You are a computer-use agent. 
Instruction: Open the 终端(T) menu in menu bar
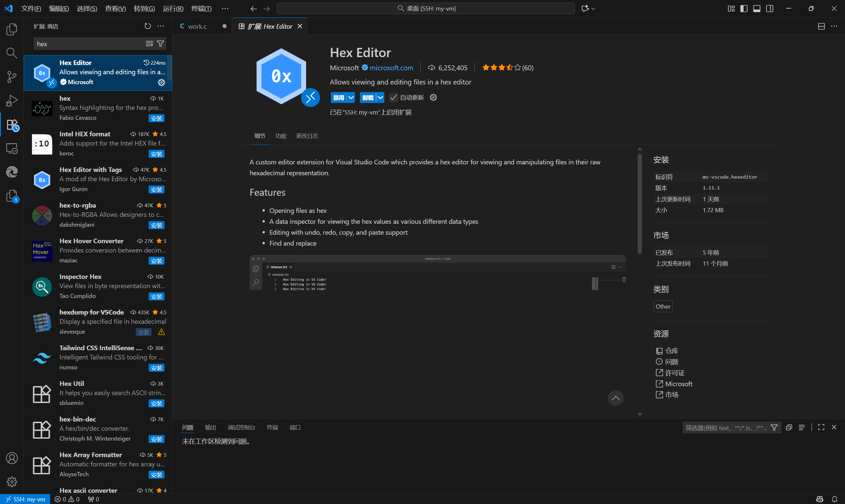pos(201,9)
